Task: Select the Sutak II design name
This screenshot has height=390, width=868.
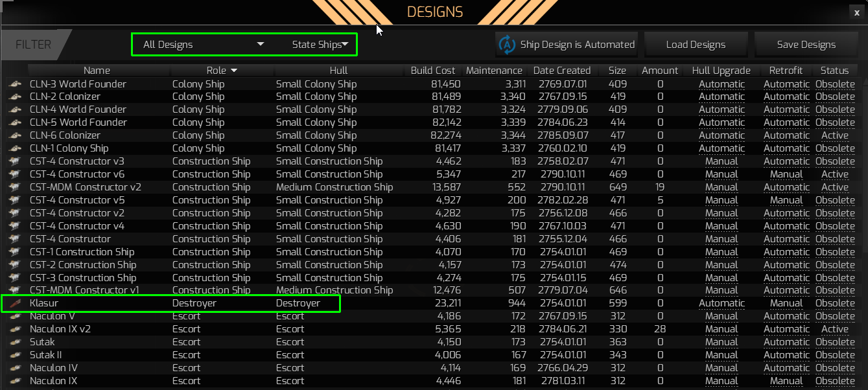Action: coord(45,355)
